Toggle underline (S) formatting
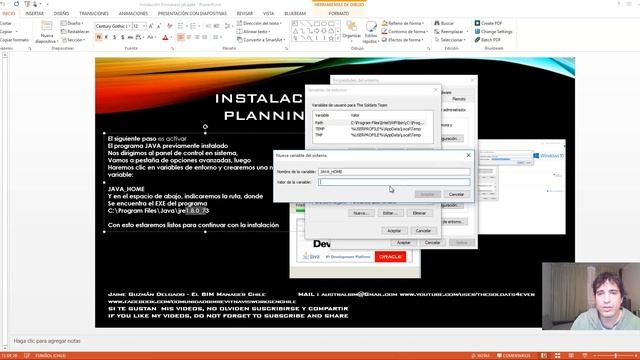This screenshot has width=640, height=360. click(114, 37)
